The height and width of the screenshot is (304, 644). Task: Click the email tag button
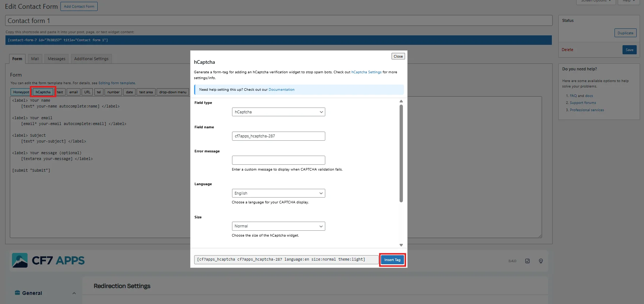[x=74, y=92]
